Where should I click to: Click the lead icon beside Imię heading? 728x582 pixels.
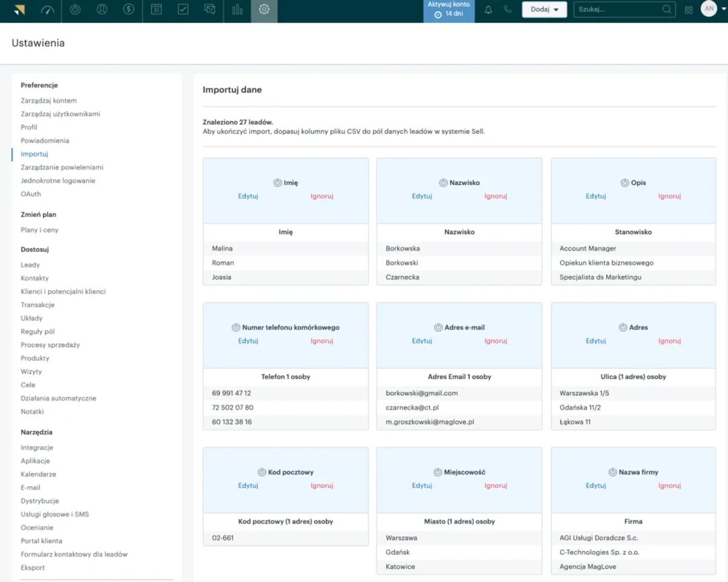coord(278,182)
